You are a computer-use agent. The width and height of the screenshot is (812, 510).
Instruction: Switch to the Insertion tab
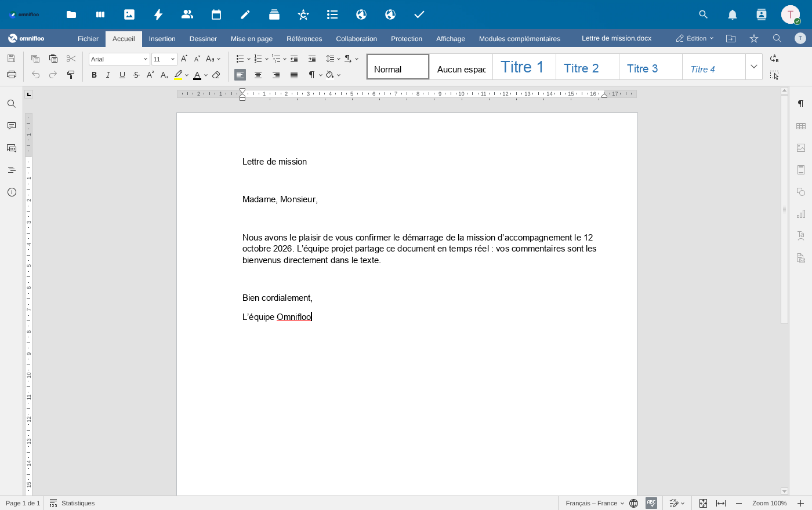(162, 39)
